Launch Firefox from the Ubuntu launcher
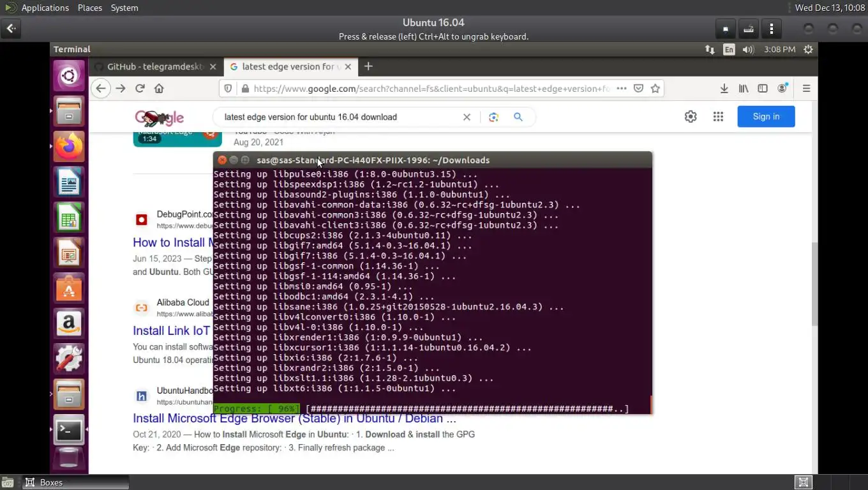This screenshot has width=868, height=490. 69,147
